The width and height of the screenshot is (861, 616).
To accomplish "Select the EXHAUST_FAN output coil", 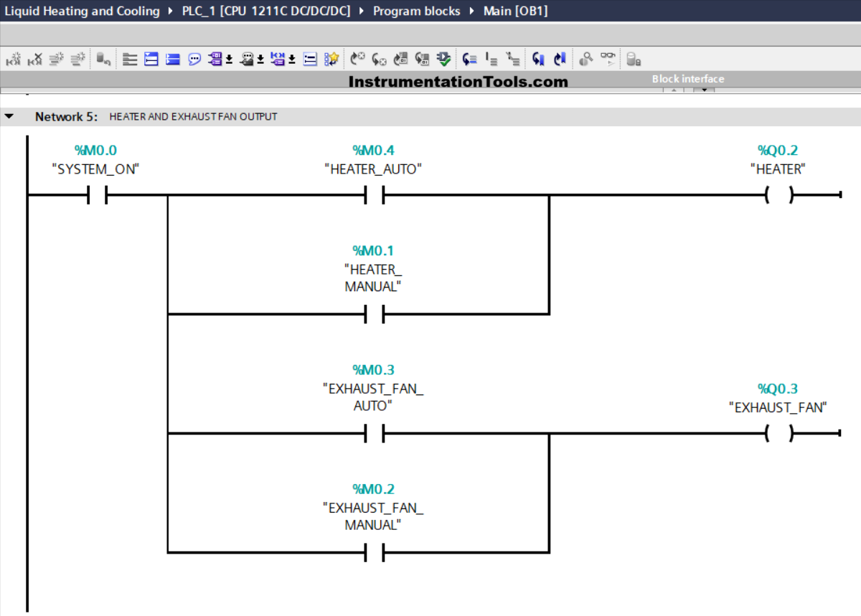I will point(779,433).
